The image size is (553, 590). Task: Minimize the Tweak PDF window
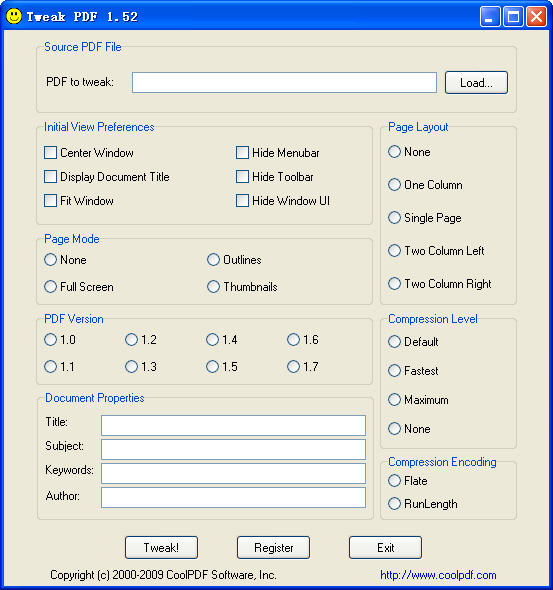click(x=490, y=17)
